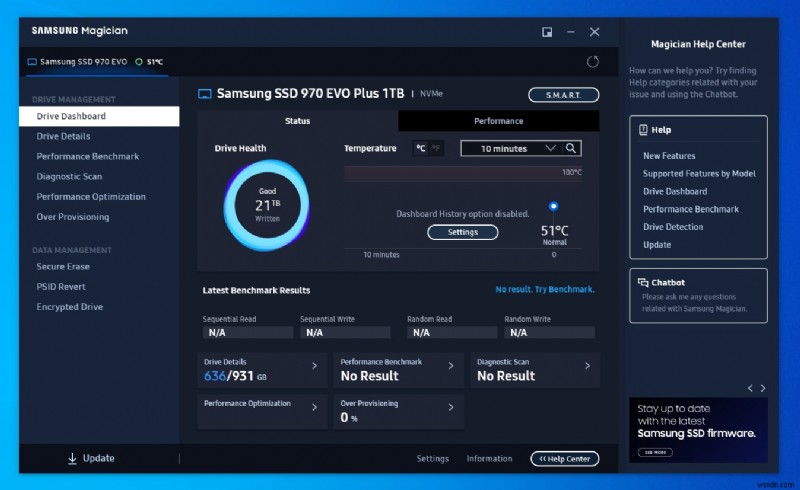Image resolution: width=800 pixels, height=490 pixels.
Task: Click the Chatbot speech bubble icon
Action: [643, 282]
